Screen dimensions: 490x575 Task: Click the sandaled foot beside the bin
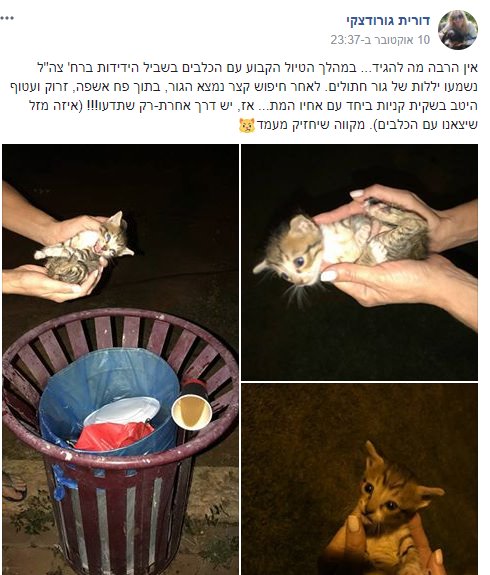tap(13, 487)
